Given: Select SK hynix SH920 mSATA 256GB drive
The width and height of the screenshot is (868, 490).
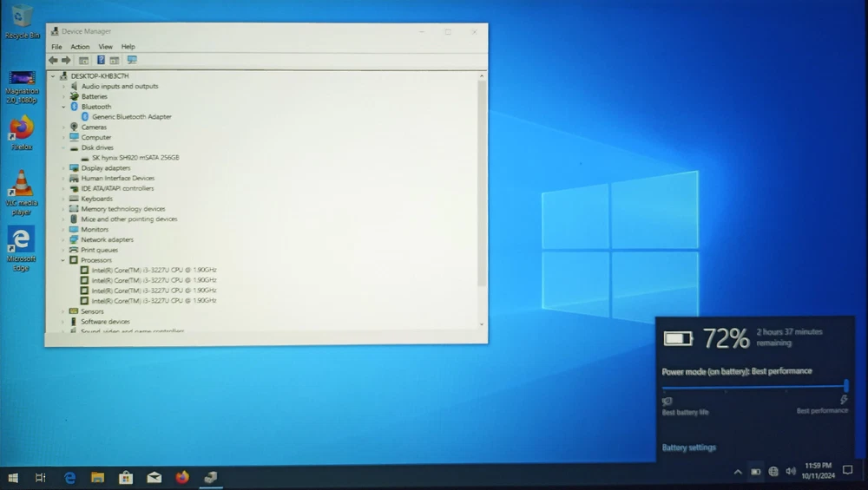Looking at the screenshot, I should tap(135, 158).
